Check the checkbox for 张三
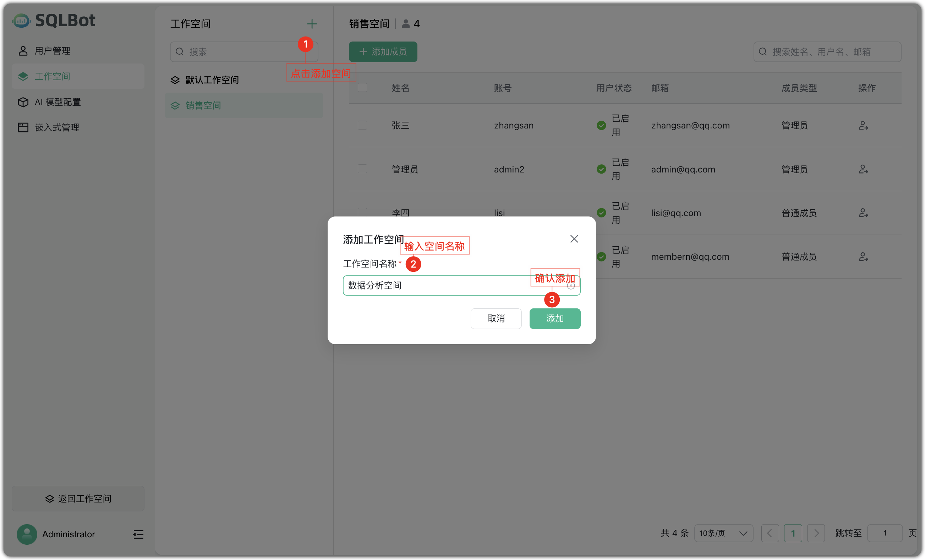Screen dimensions: 925x560 point(362,125)
